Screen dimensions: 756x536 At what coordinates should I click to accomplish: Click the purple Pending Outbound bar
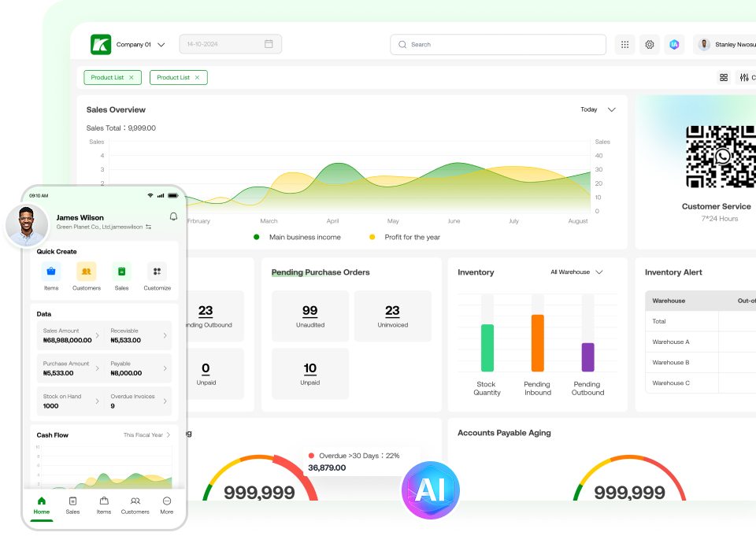click(x=587, y=357)
